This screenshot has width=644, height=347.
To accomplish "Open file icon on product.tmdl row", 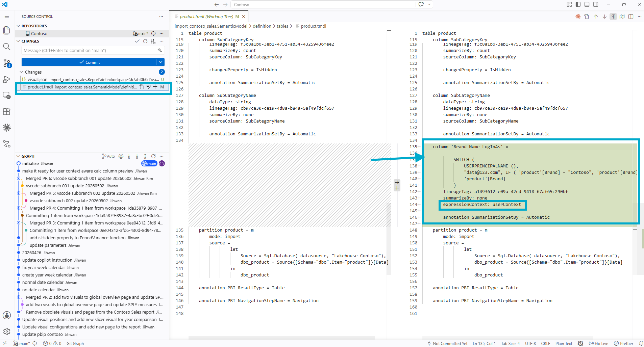I will point(142,87).
